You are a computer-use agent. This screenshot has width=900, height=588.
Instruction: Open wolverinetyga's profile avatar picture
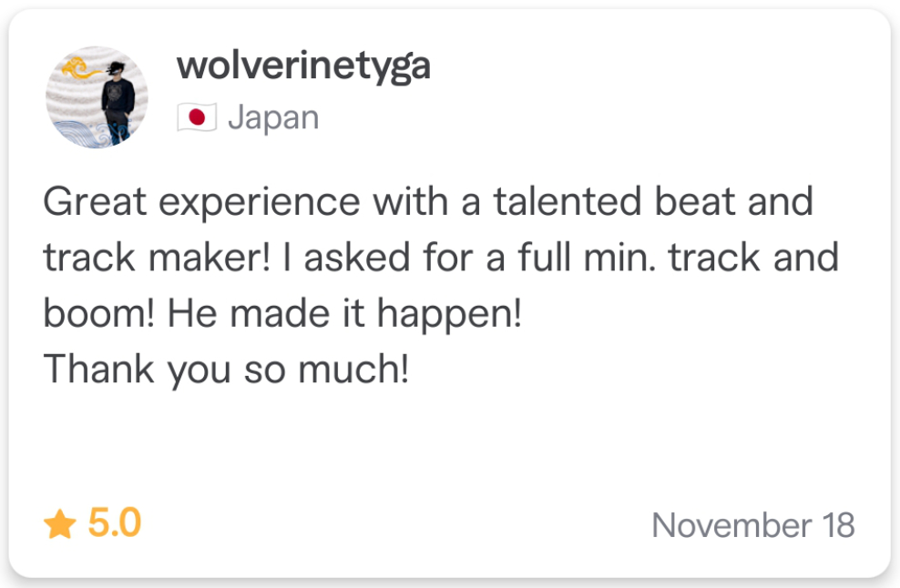(97, 97)
